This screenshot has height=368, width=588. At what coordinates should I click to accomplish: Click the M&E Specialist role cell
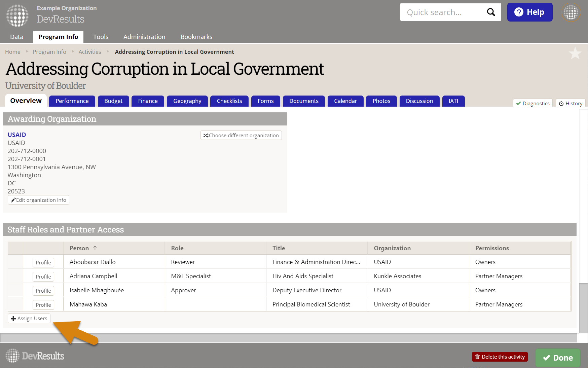(x=215, y=276)
